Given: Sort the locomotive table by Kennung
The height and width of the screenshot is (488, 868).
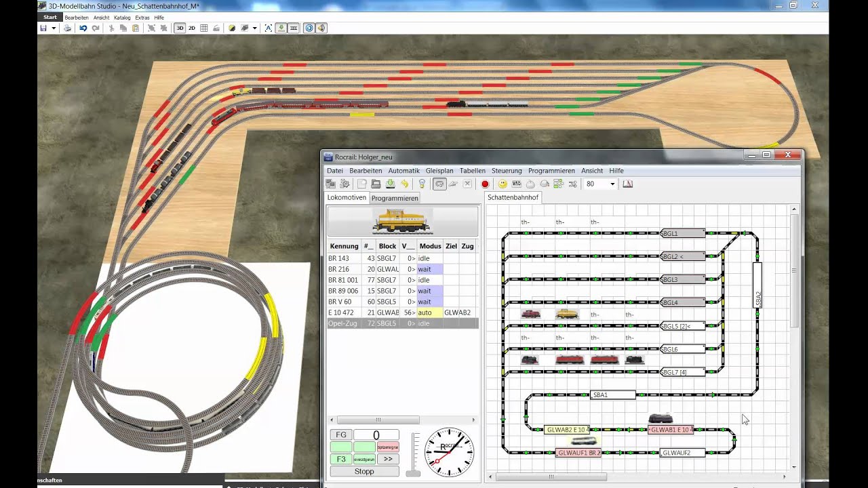Looking at the screenshot, I should (x=344, y=246).
